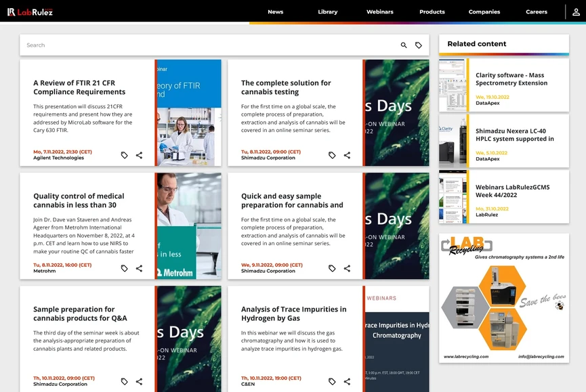The width and height of the screenshot is (586, 392).
Task: Open Analysis of Trace Impurities in Hydrogen title
Action: (x=293, y=313)
